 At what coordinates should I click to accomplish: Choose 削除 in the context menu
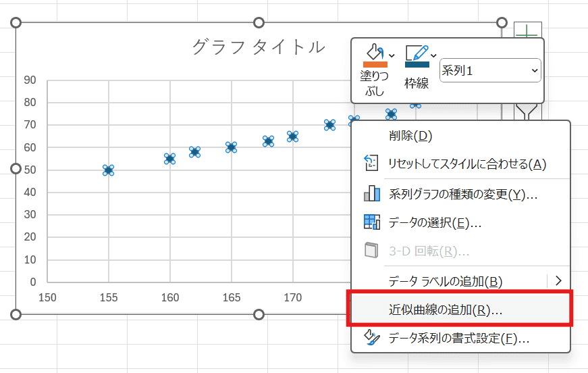coord(410,136)
